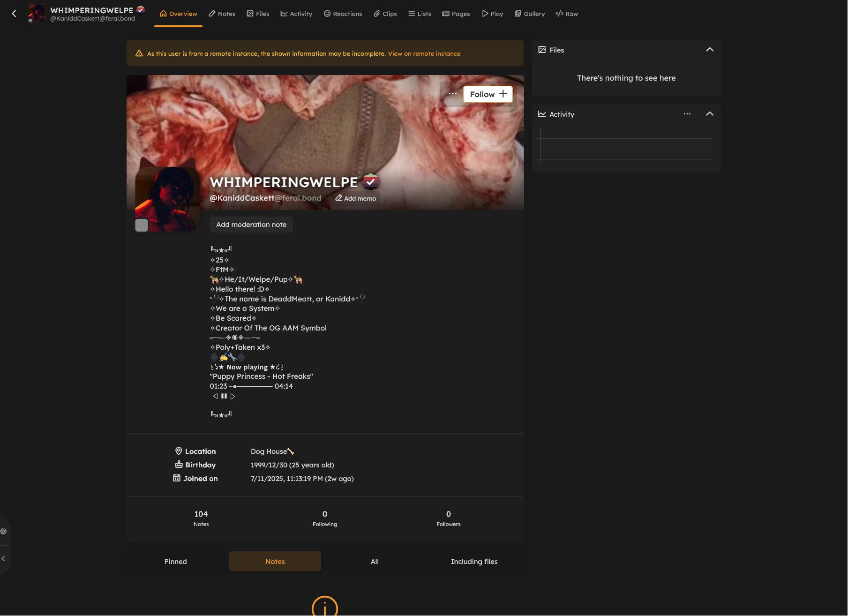Click View on remote instance link
The width and height of the screenshot is (848, 616).
coord(424,53)
